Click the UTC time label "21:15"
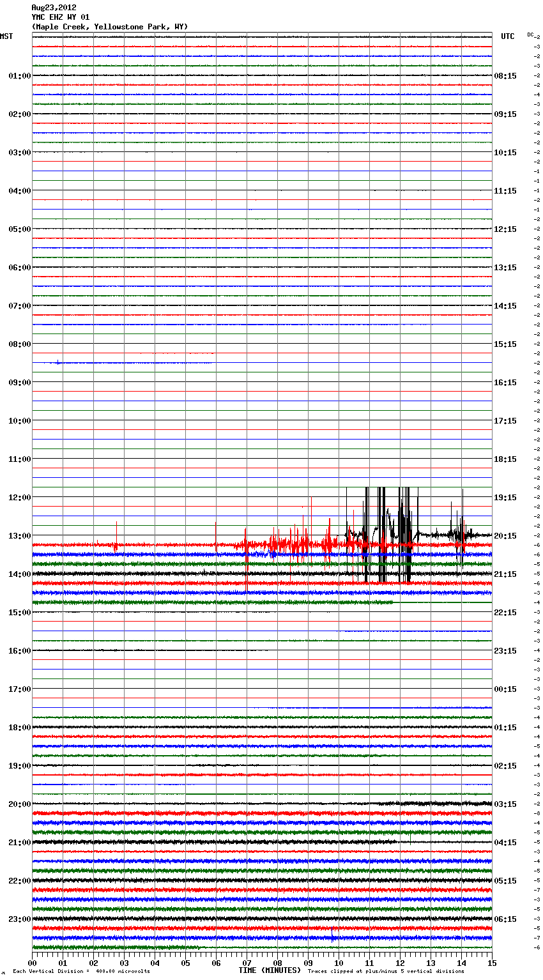The height and width of the screenshot is (980, 543). click(505, 574)
